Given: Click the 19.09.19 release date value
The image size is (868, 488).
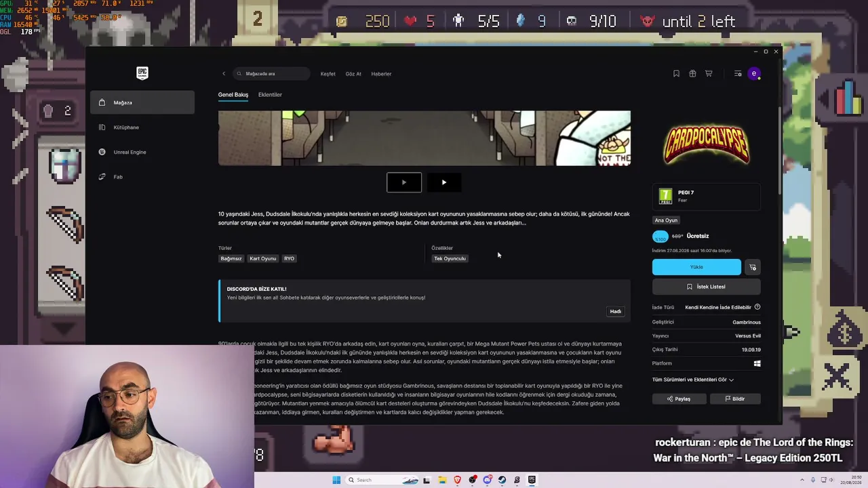Looking at the screenshot, I should click(x=751, y=350).
